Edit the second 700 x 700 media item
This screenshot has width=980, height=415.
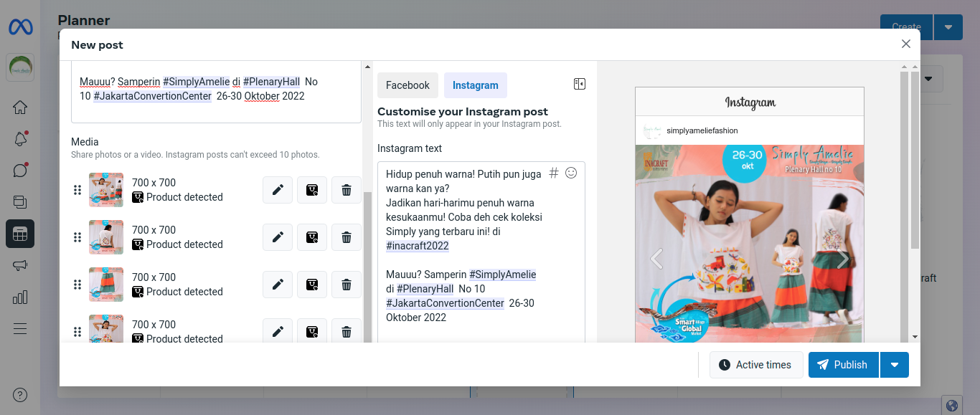click(278, 237)
